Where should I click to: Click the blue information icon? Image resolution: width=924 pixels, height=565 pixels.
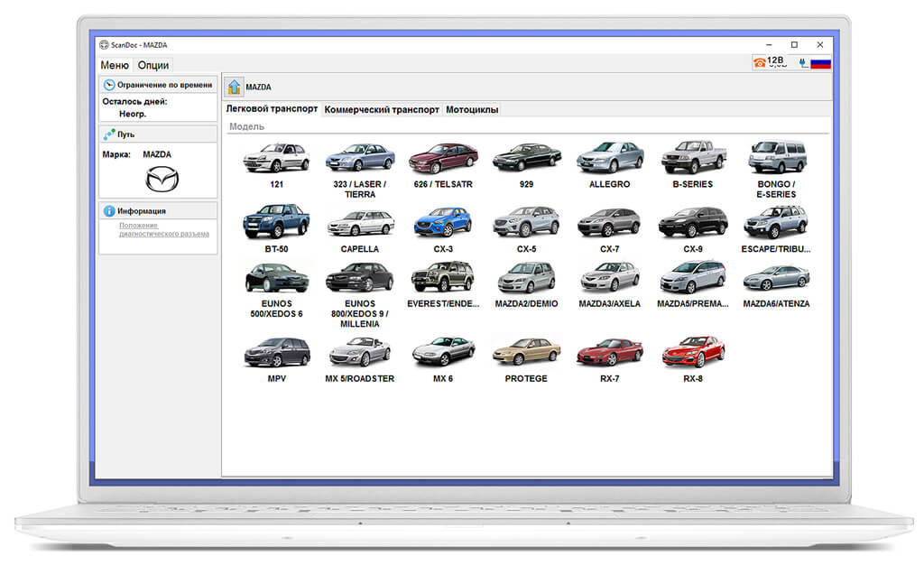tap(109, 210)
